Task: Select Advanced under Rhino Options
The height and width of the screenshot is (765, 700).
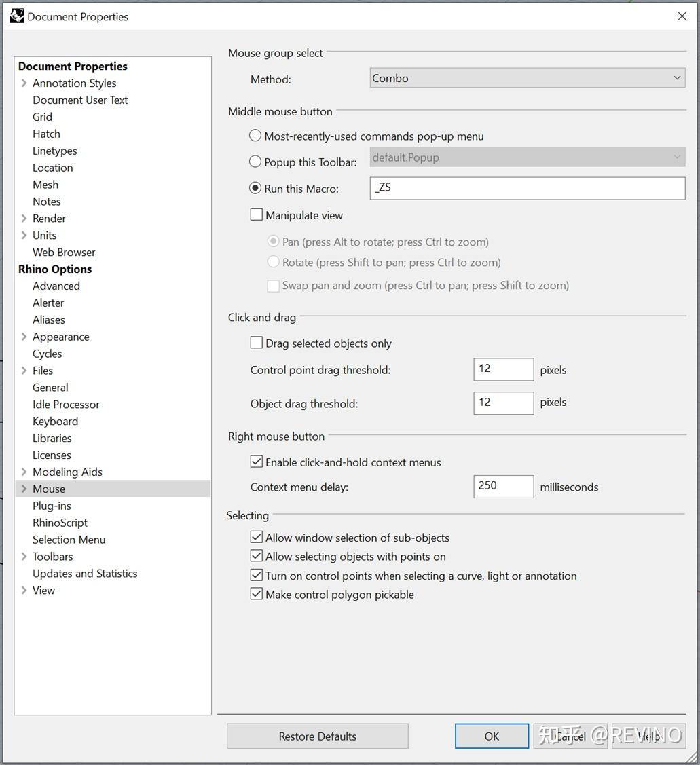Action: coord(56,286)
